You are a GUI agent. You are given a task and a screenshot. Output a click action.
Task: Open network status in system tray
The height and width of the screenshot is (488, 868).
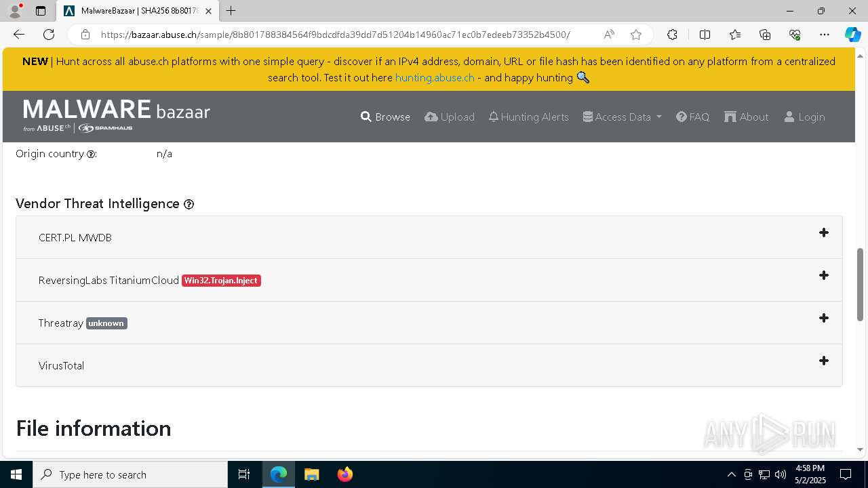click(764, 474)
